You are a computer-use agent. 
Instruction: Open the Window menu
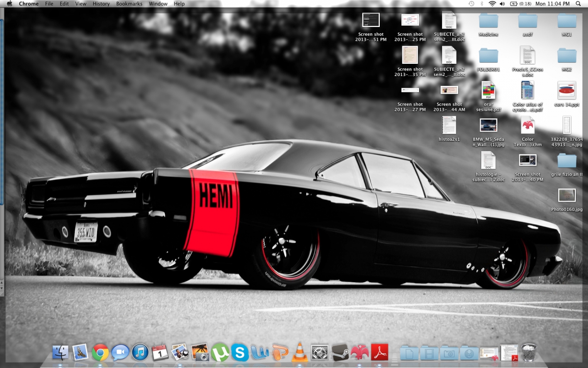point(158,3)
